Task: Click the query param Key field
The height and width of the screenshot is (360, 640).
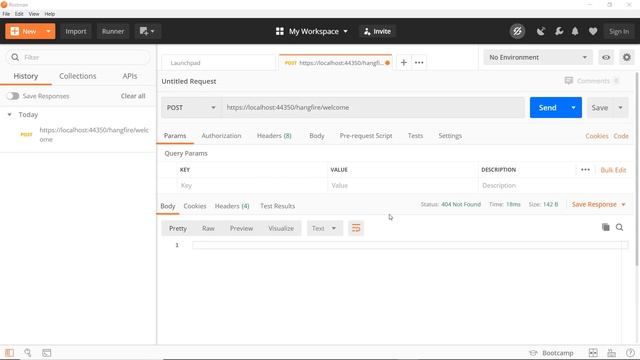Action: [x=252, y=185]
